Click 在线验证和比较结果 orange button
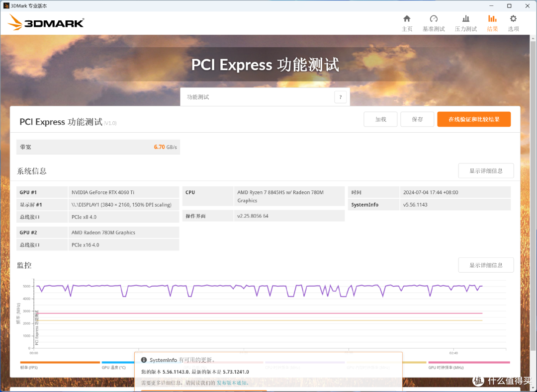 pos(474,119)
